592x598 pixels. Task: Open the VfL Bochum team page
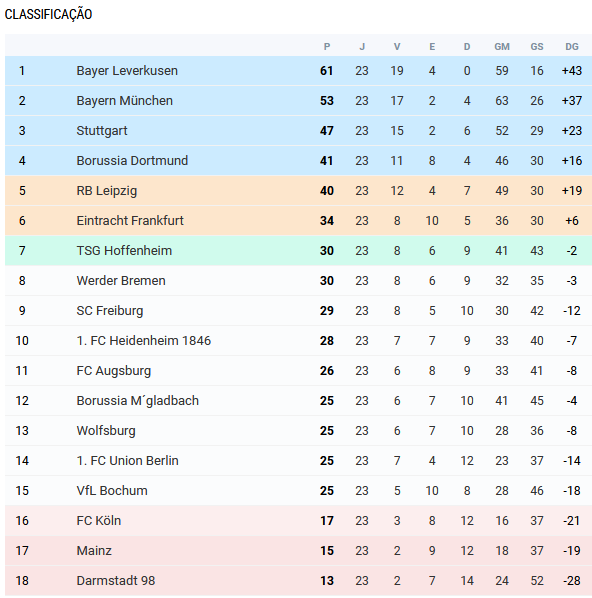tap(112, 490)
